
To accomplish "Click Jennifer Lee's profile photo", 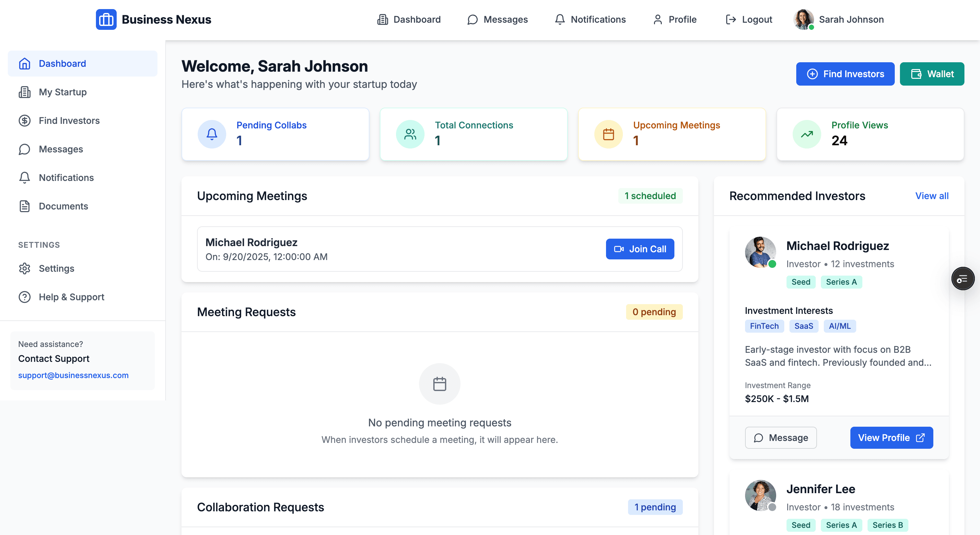I will 760,495.
